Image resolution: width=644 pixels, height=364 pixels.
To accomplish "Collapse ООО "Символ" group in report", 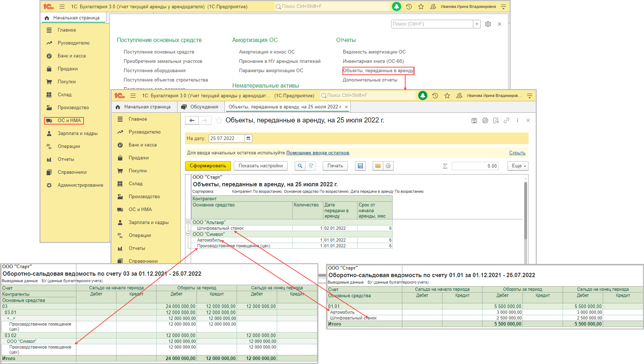I will coord(188,234).
